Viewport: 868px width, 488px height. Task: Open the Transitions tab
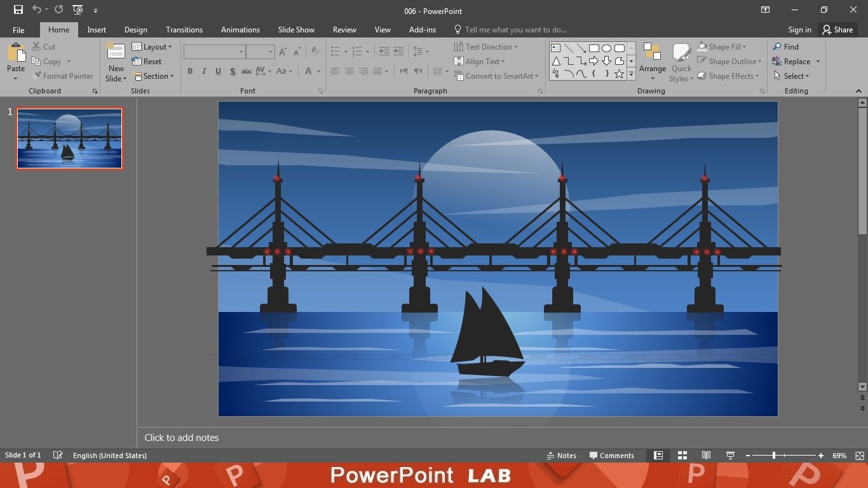click(x=184, y=30)
